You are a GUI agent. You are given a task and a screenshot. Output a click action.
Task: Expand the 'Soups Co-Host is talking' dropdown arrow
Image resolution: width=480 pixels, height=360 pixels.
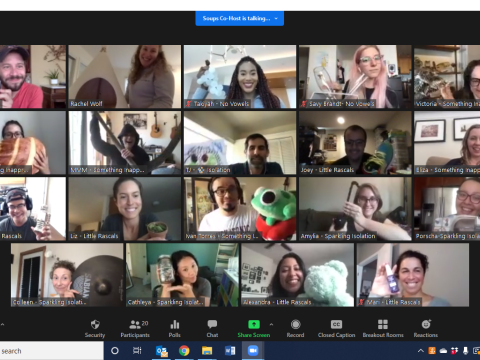click(276, 18)
